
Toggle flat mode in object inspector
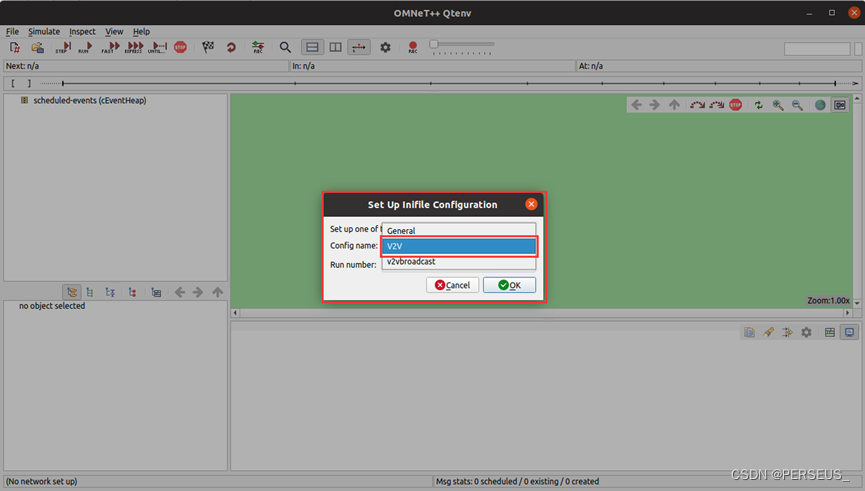point(90,292)
